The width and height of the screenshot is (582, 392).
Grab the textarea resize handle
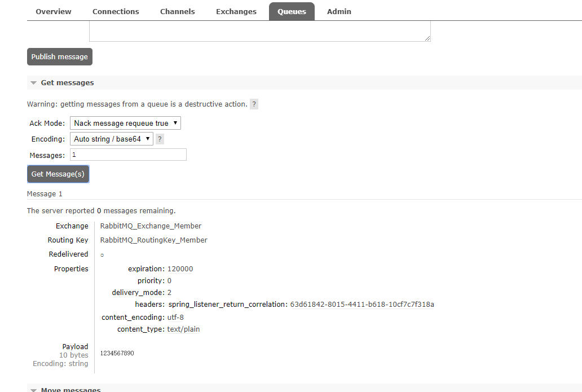(x=427, y=38)
